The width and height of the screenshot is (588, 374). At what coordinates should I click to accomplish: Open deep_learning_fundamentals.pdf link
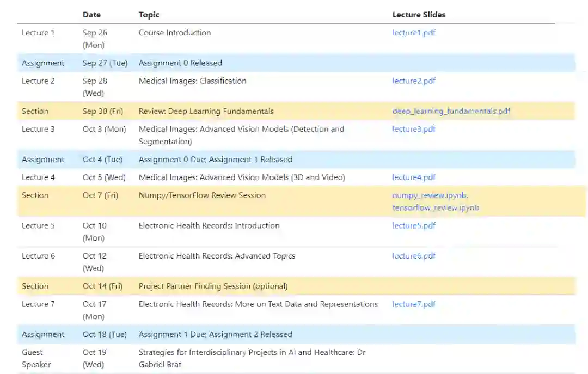coord(451,112)
